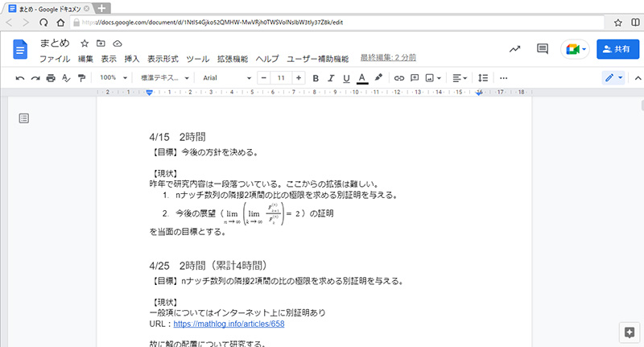The image size is (644, 347).
Task: Select the paint format roller tool
Action: click(x=81, y=78)
